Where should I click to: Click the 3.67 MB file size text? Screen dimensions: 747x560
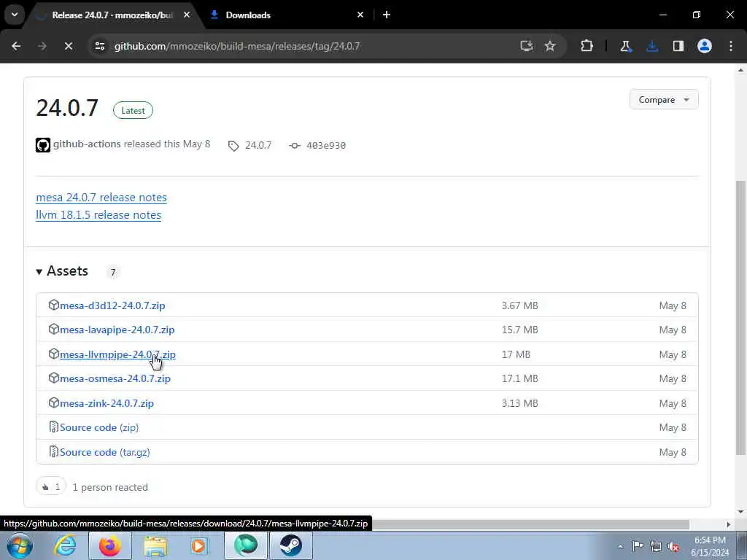click(x=519, y=306)
